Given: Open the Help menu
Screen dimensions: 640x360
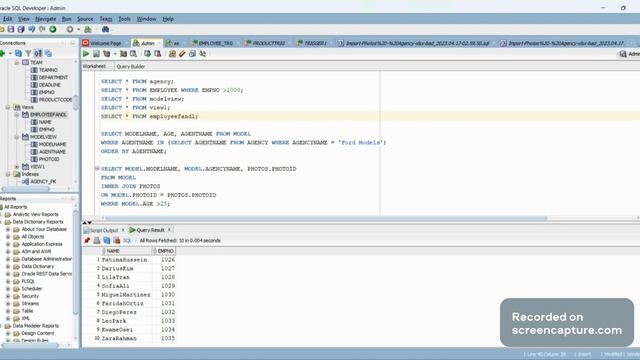Looking at the screenshot, I should coord(168,19).
